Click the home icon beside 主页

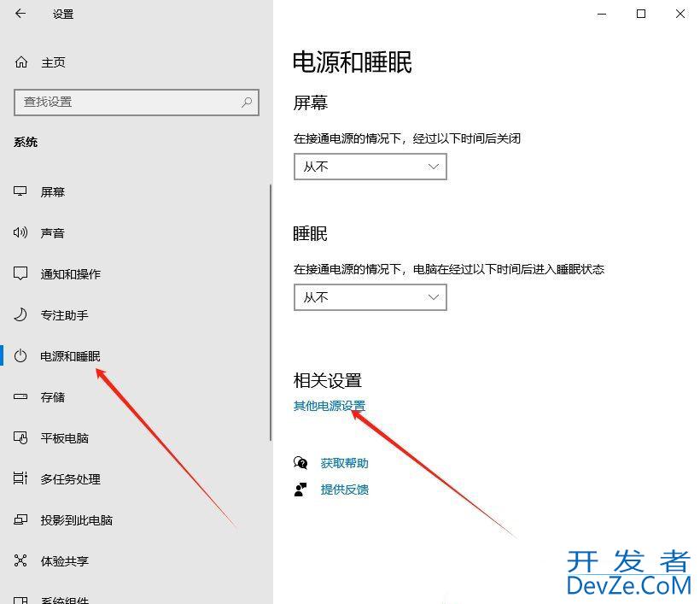pos(21,62)
